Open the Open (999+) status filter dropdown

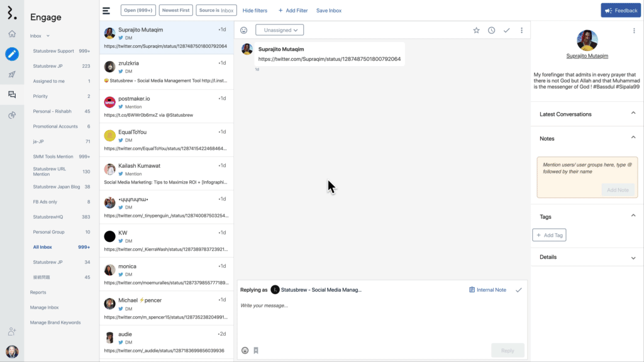click(x=138, y=10)
